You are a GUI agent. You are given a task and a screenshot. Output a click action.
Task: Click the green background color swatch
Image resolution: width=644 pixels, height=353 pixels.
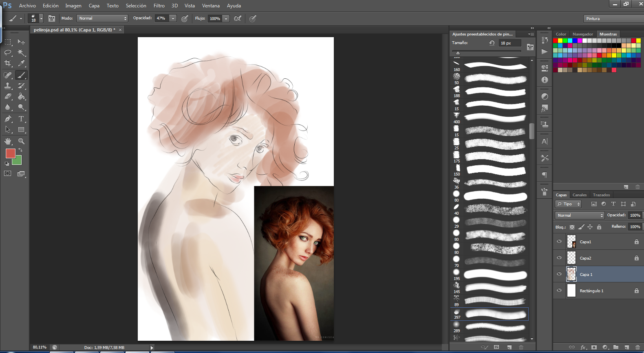coord(17,161)
